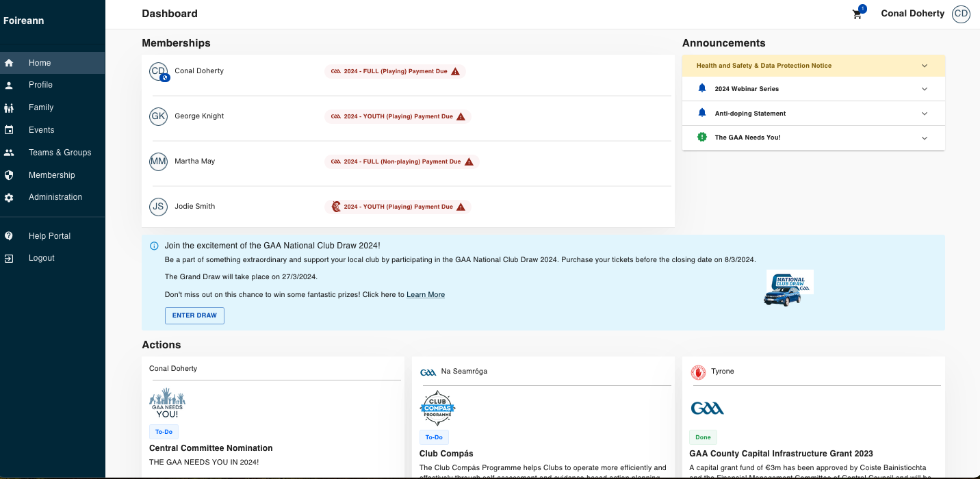Click the Home house icon in sidebar
The width and height of the screenshot is (980, 479).
click(9, 63)
